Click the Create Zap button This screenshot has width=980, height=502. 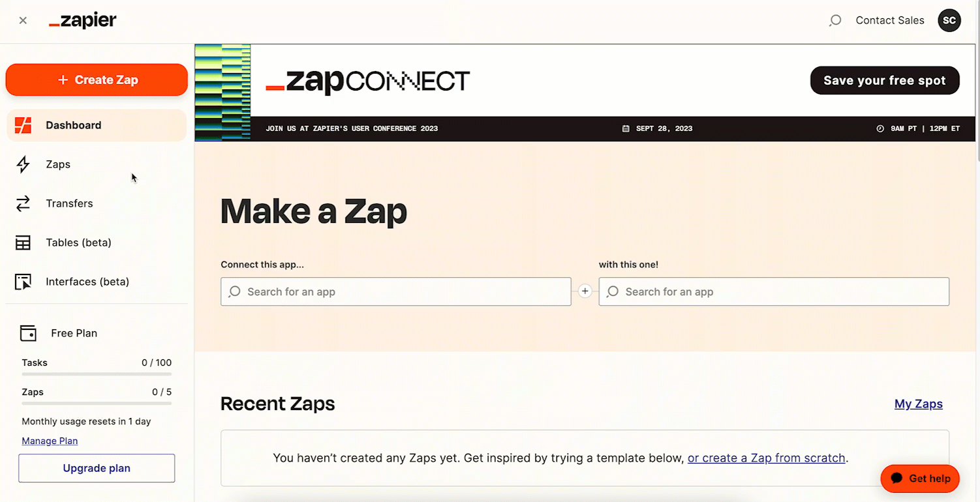[x=97, y=80]
